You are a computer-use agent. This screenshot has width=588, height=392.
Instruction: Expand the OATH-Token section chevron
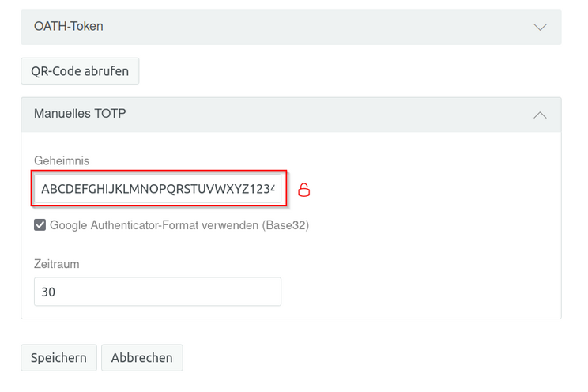(x=541, y=27)
